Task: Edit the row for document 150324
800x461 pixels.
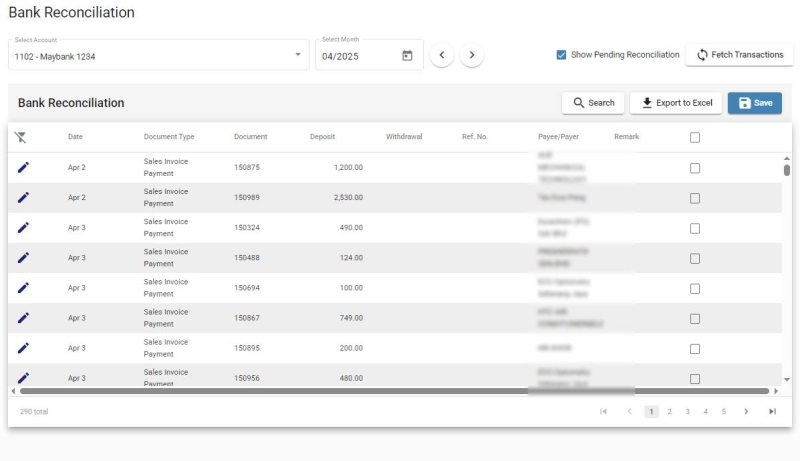Action: click(x=23, y=227)
